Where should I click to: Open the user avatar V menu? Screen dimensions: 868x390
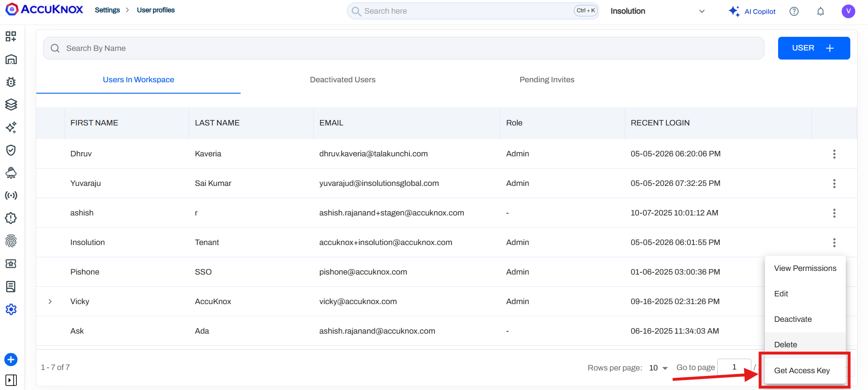(x=848, y=11)
